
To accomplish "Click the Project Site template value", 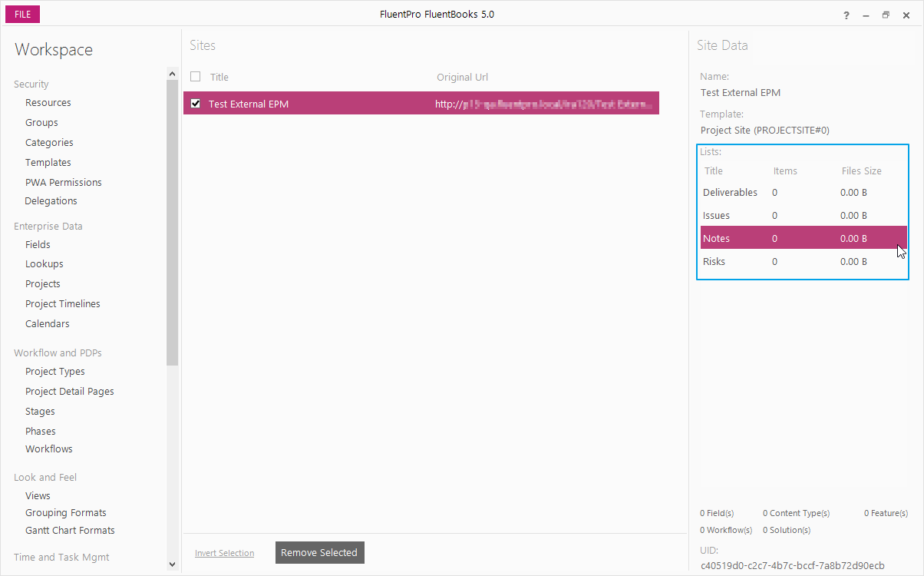I will [x=765, y=131].
